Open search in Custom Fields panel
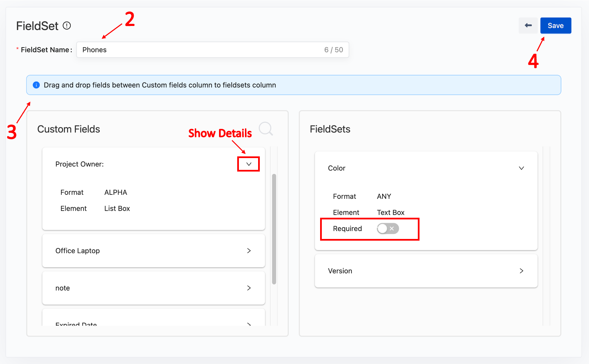589x364 pixels. coord(266,128)
